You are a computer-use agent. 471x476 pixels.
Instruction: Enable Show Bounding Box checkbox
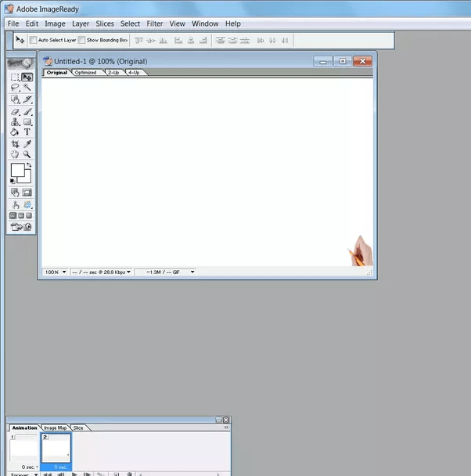click(x=81, y=40)
